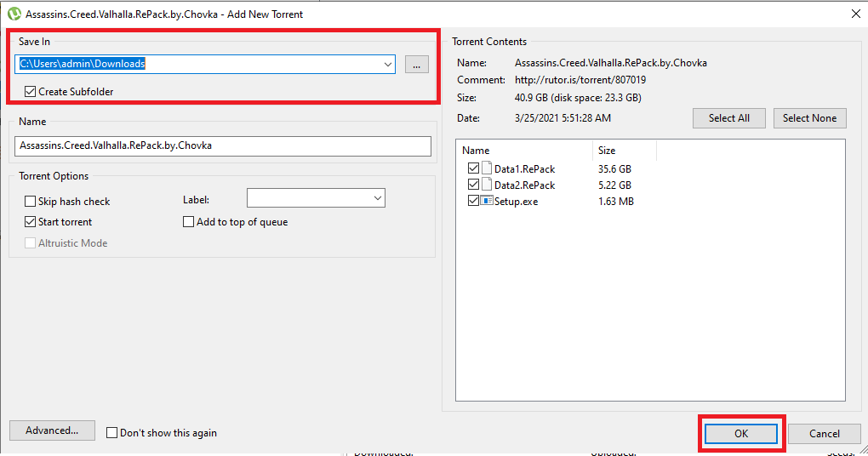The height and width of the screenshot is (456, 868).
Task: Click the 35.6 GB size value
Action: [x=614, y=168]
